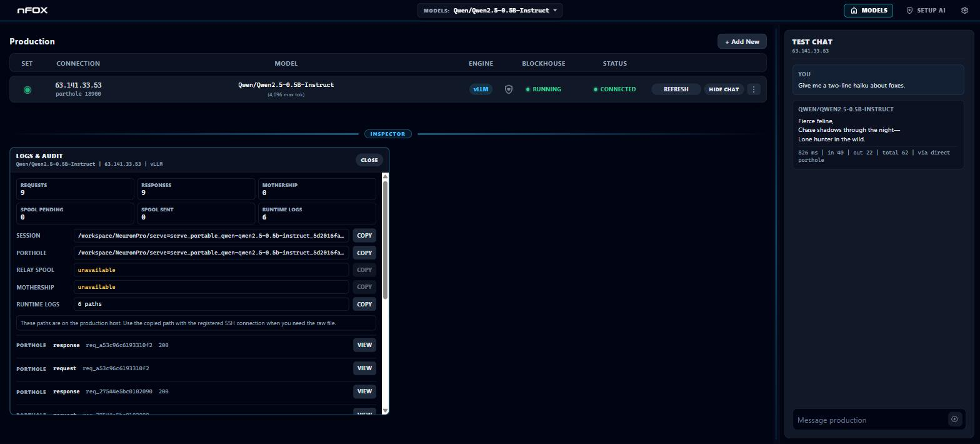
Task: Click the RUNTIME LOGS 6 stat box
Action: 317,213
